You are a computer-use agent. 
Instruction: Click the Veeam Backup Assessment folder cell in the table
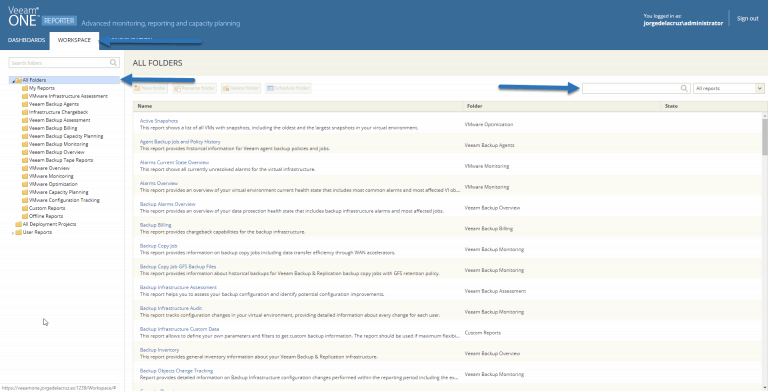(495, 291)
